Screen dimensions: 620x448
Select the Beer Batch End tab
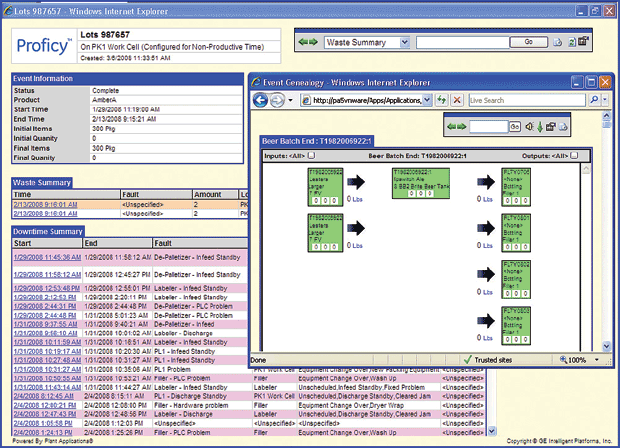click(x=316, y=141)
